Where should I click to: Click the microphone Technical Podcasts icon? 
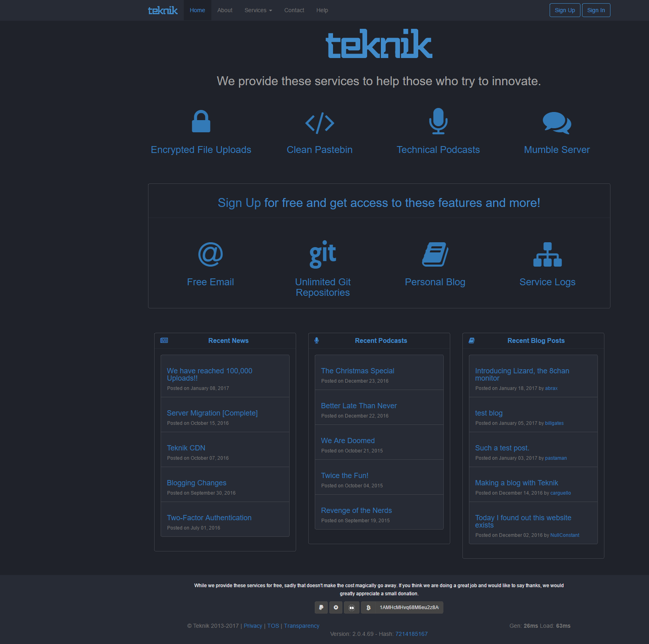click(438, 121)
